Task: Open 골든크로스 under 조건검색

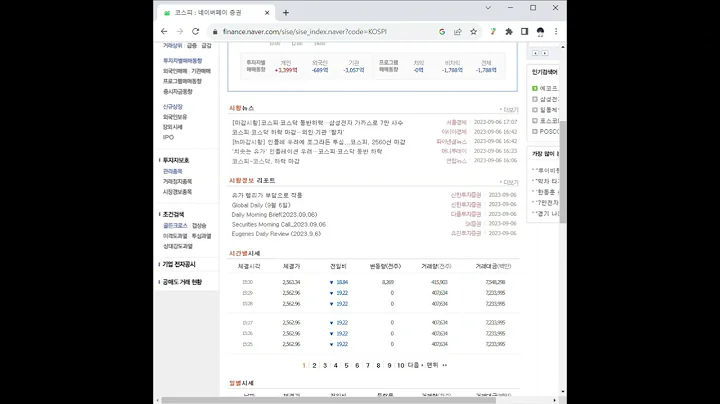Action: [175, 226]
